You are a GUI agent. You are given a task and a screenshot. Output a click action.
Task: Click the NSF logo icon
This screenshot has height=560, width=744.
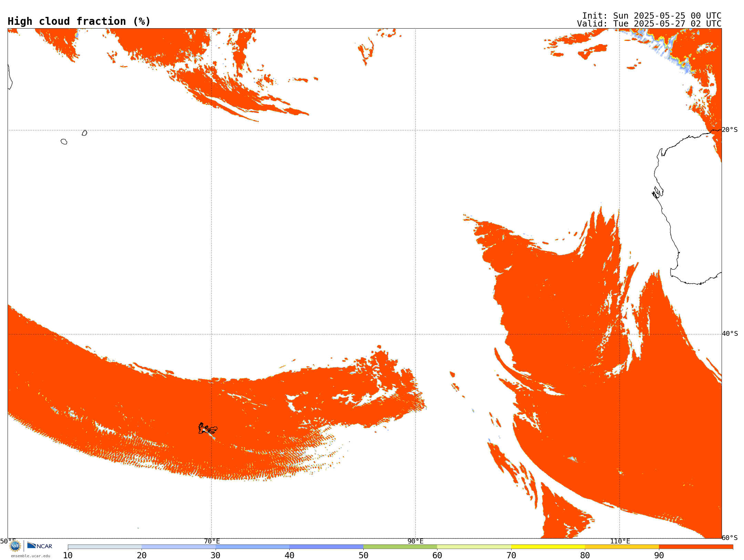15,546
